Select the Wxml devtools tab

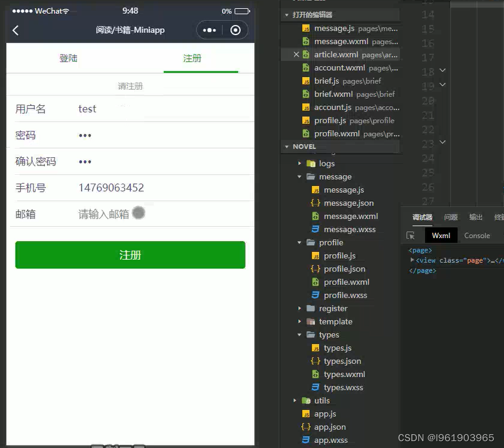pos(441,236)
